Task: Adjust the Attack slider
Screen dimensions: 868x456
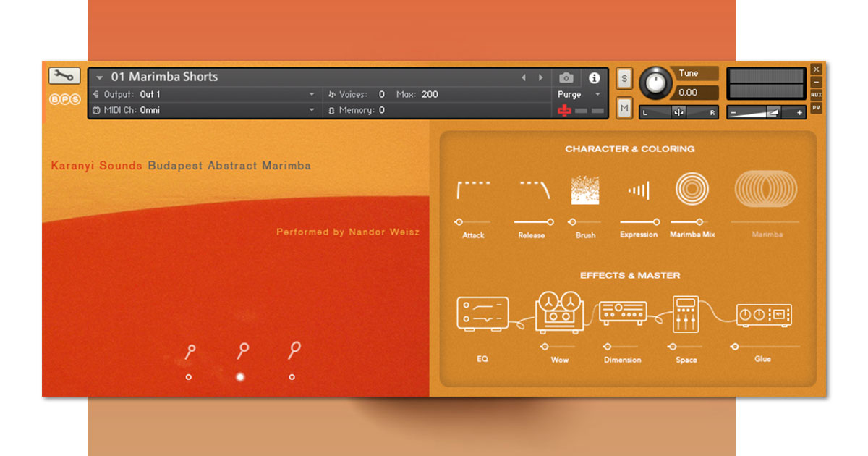Action: point(459,223)
